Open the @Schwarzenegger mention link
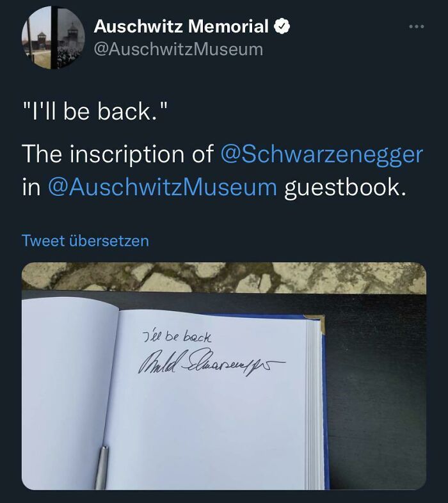 coord(322,155)
